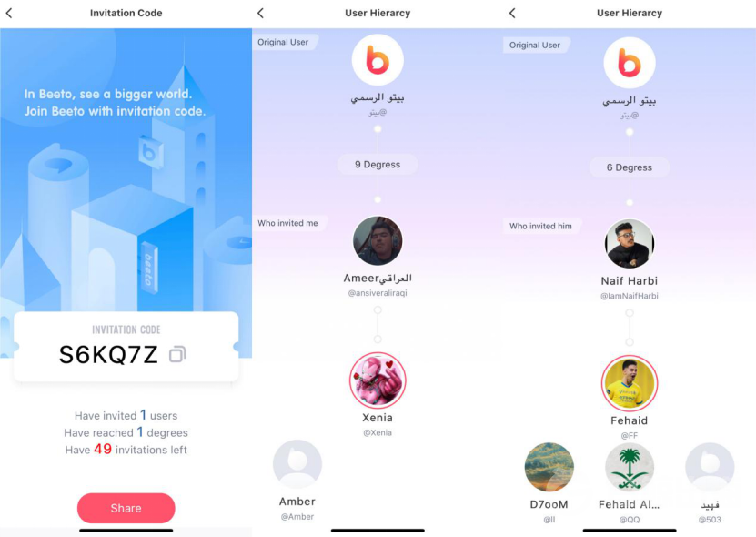Open Beeto logo avatar in middle screen
This screenshot has width=756, height=537.
[378, 60]
